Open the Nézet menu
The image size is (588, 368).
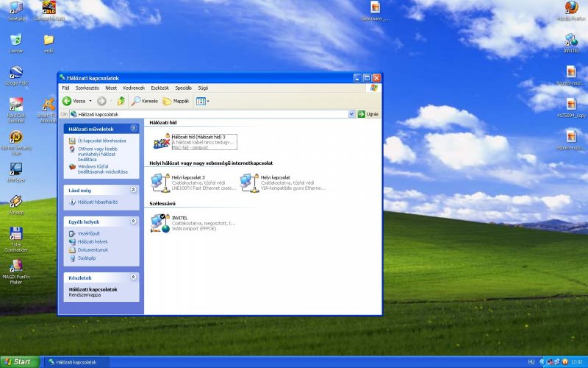click(111, 88)
